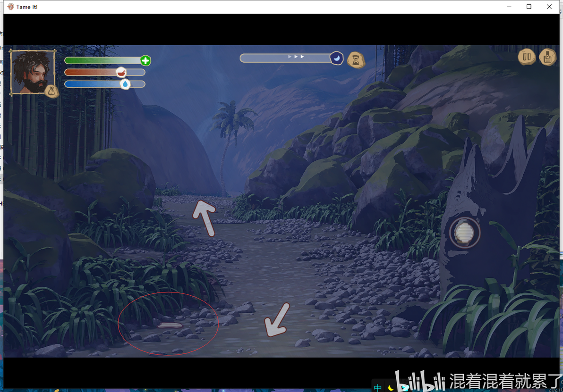Click the blue thirst bar

point(104,84)
